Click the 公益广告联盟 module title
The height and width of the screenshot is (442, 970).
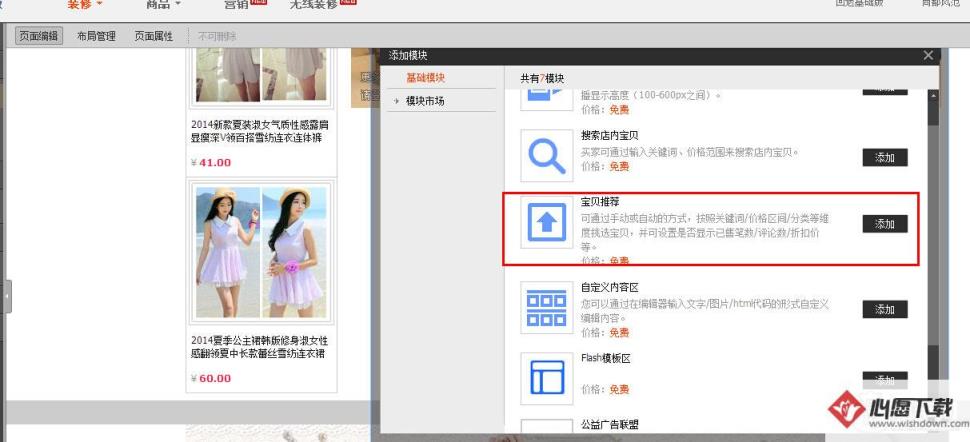[x=610, y=425]
